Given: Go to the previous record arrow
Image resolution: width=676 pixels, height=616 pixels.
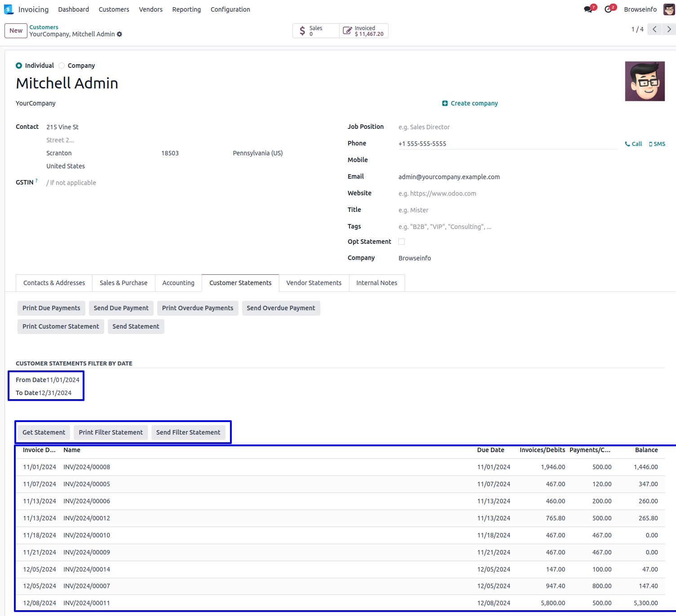Looking at the screenshot, I should [654, 29].
